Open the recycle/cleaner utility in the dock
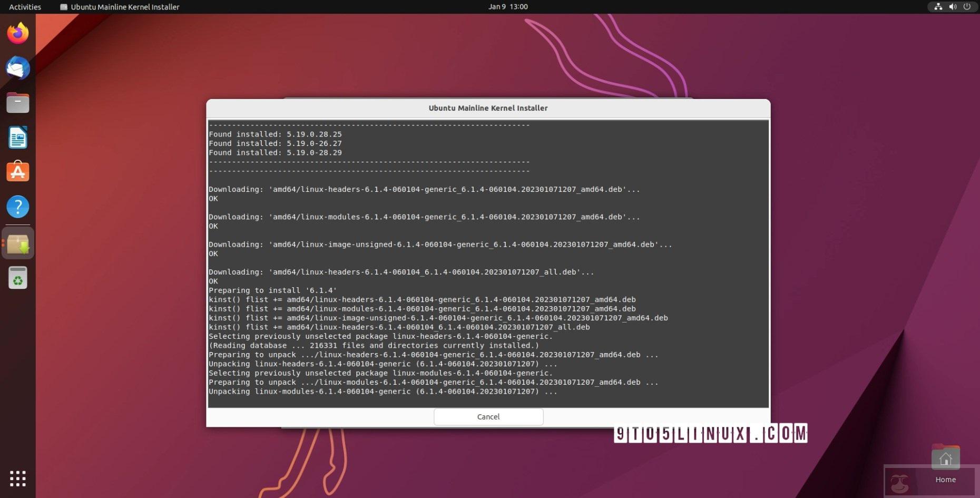 tap(17, 277)
